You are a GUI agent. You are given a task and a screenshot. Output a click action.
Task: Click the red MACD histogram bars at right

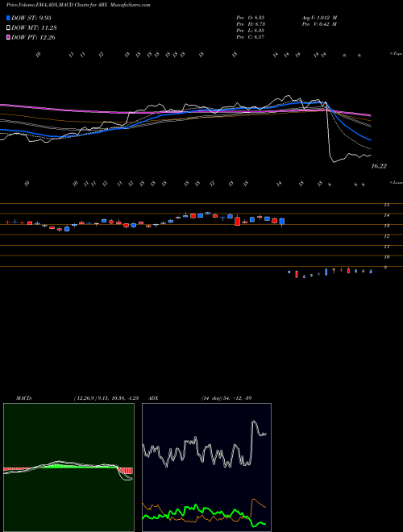point(125,471)
